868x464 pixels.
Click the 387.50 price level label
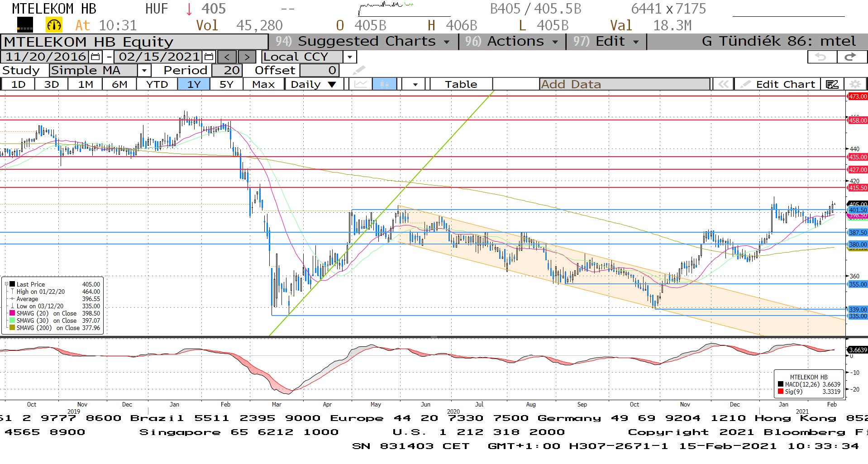tap(858, 233)
